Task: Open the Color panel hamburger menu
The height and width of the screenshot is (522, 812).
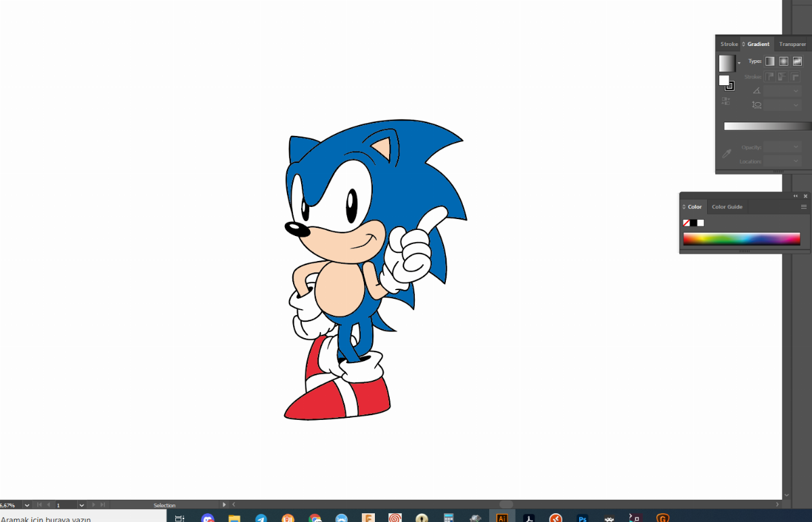Action: 804,207
